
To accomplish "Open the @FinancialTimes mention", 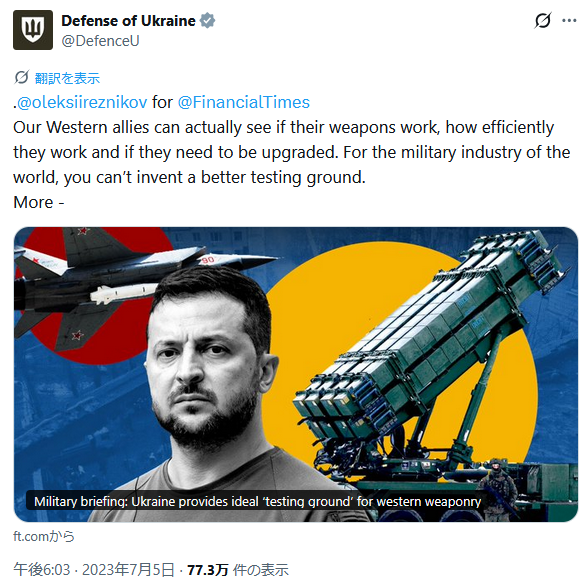I will (243, 103).
